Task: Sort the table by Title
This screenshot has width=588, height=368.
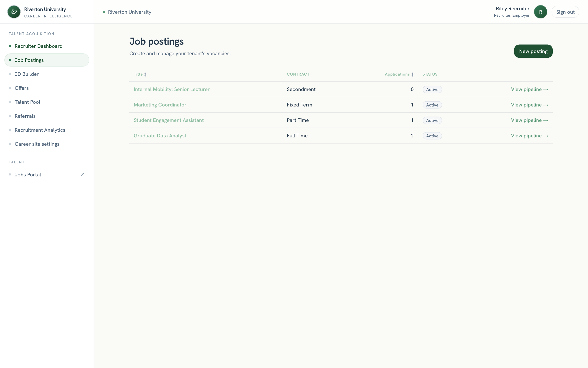Action: pyautogui.click(x=140, y=74)
